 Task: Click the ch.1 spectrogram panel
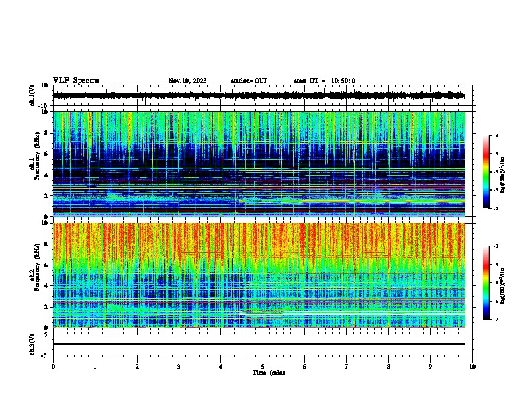coord(259,164)
